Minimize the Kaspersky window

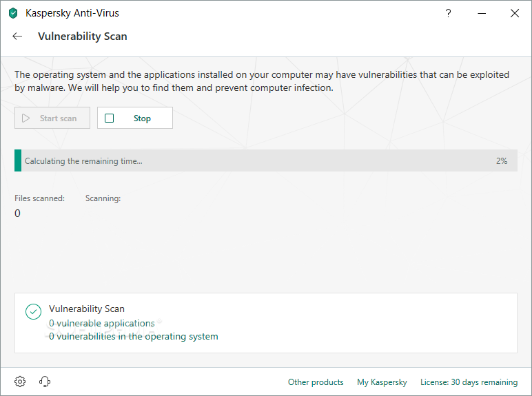click(x=482, y=13)
